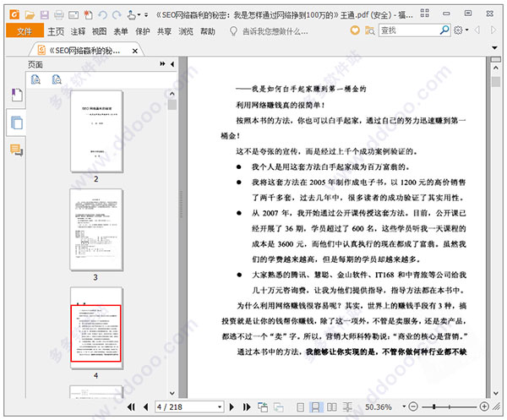This screenshot has height=420, width=507.
Task: Go to the last page
Action: coord(247,406)
